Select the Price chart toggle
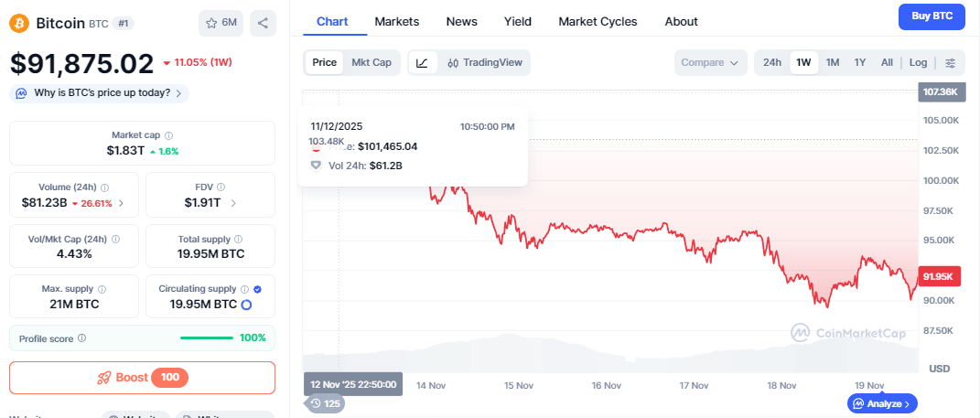Screen dimensions: 980x418 325,62
